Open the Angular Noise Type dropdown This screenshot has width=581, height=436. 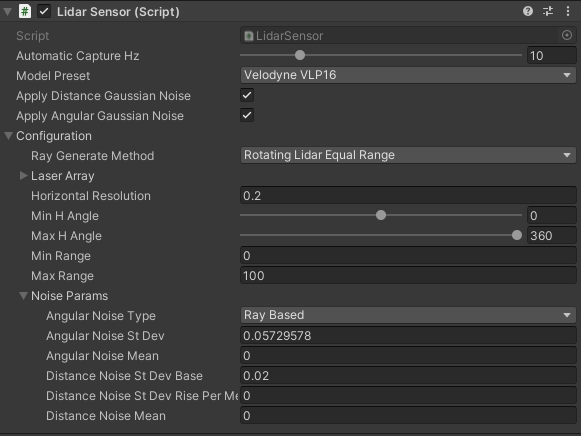pos(408,315)
